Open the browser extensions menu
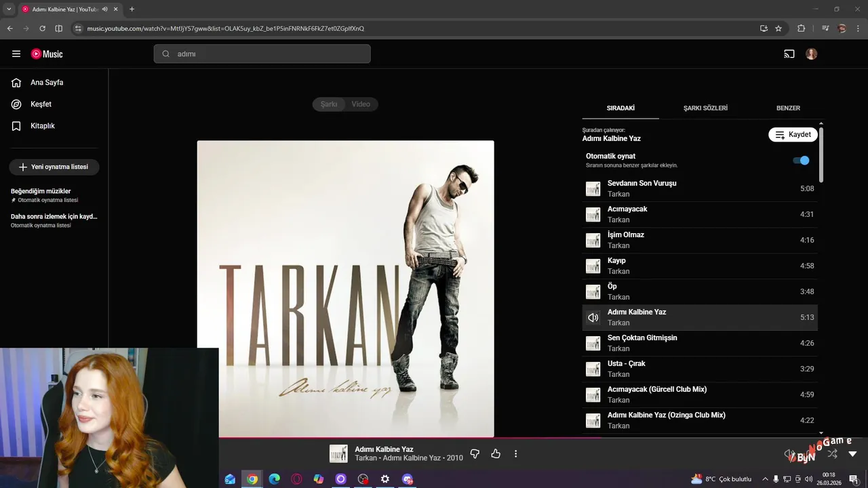Screen dimensions: 868x488 [x=801, y=28]
